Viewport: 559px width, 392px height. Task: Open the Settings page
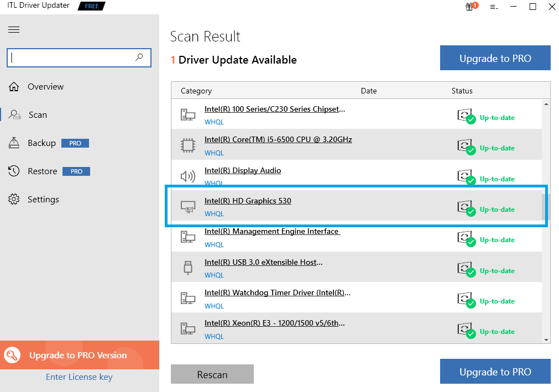click(x=44, y=199)
